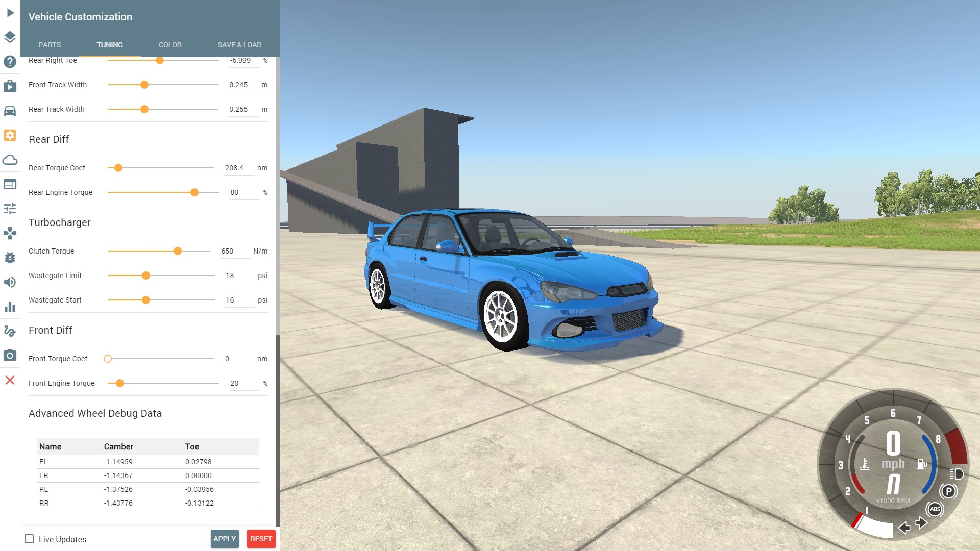Open the bug debug icon
The width and height of the screenshot is (980, 551).
click(x=10, y=258)
